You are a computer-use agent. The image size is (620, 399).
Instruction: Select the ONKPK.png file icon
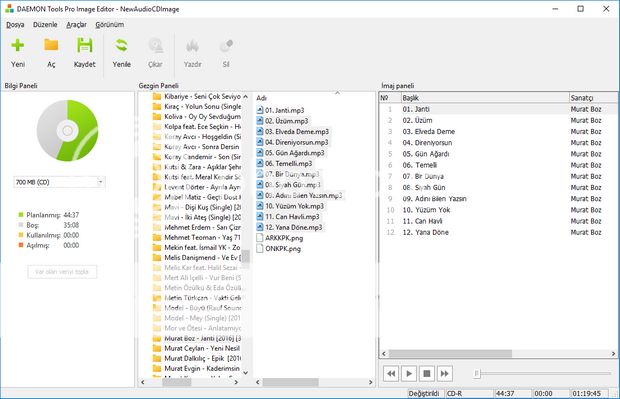(260, 248)
